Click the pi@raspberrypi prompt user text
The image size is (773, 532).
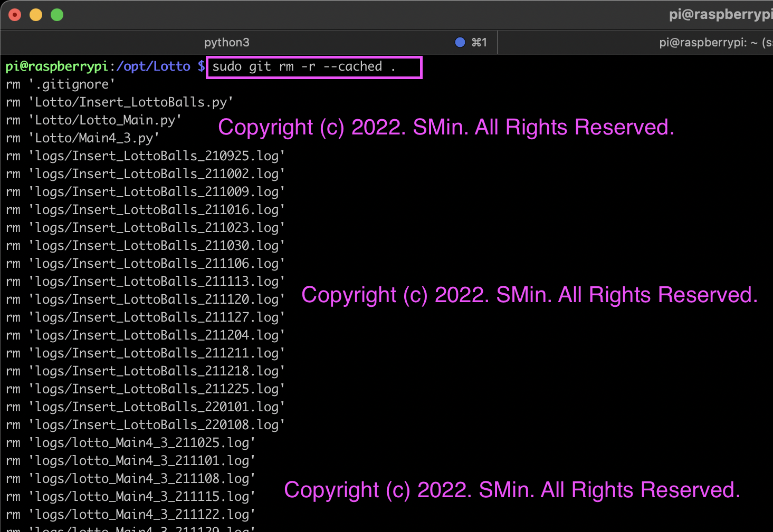[x=57, y=66]
